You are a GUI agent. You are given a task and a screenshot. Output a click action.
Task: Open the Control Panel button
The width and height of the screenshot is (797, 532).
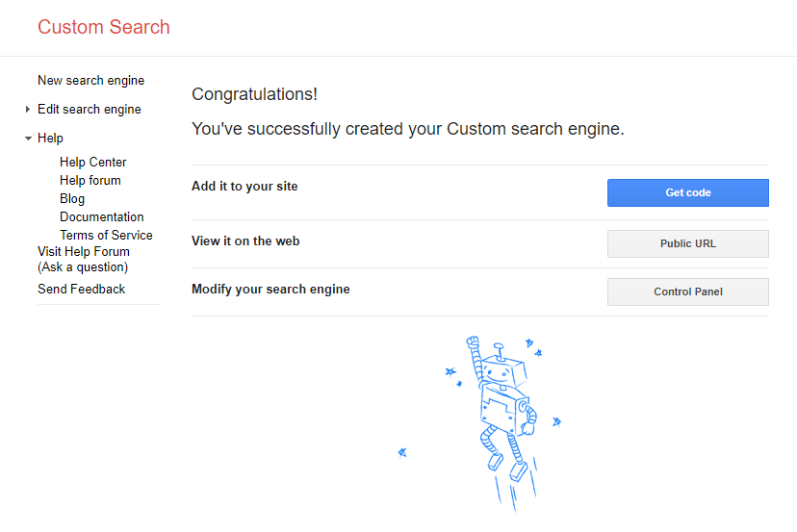(x=687, y=292)
